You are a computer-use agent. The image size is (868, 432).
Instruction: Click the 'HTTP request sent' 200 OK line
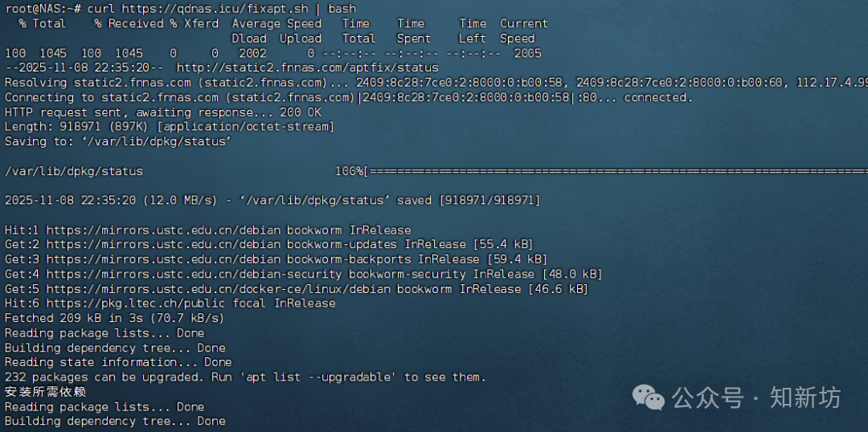point(162,112)
